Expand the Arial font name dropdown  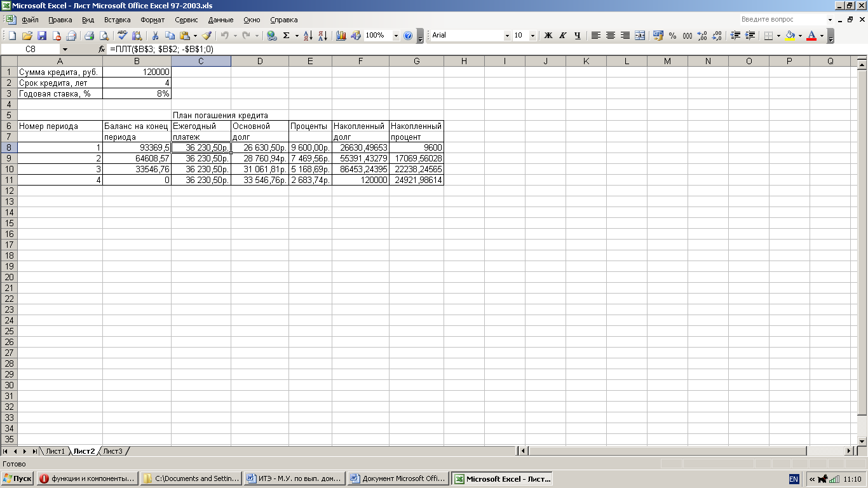[507, 36]
